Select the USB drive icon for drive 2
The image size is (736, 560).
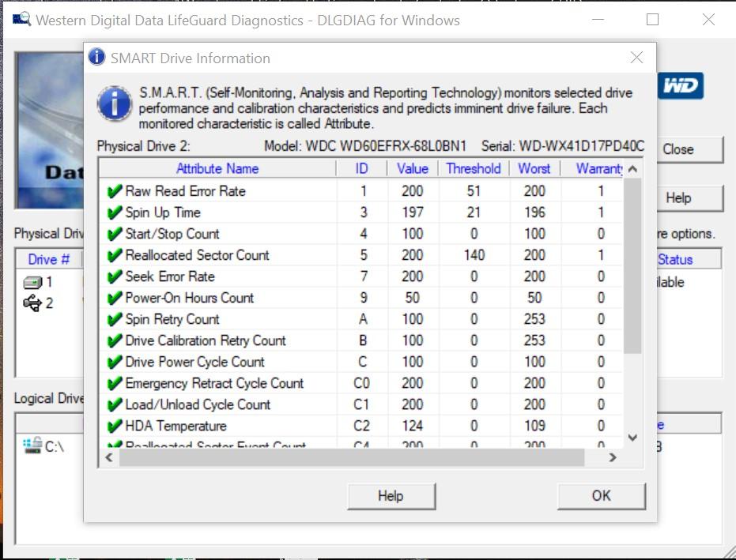(x=32, y=303)
